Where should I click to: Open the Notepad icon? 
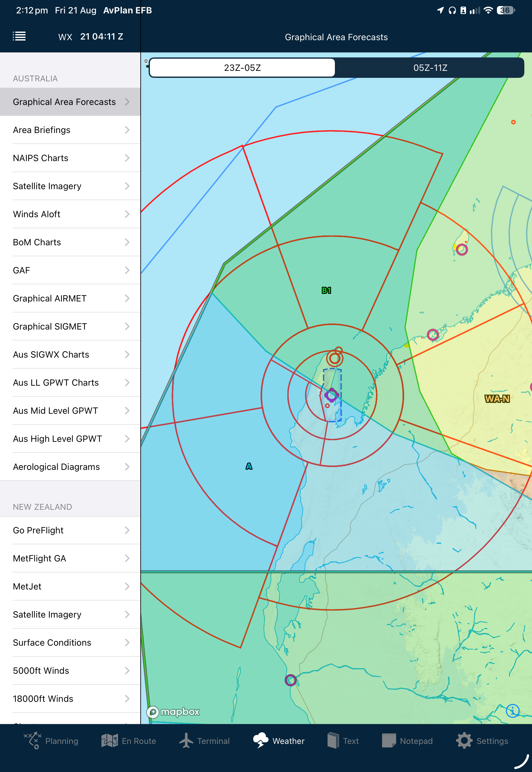tap(389, 740)
